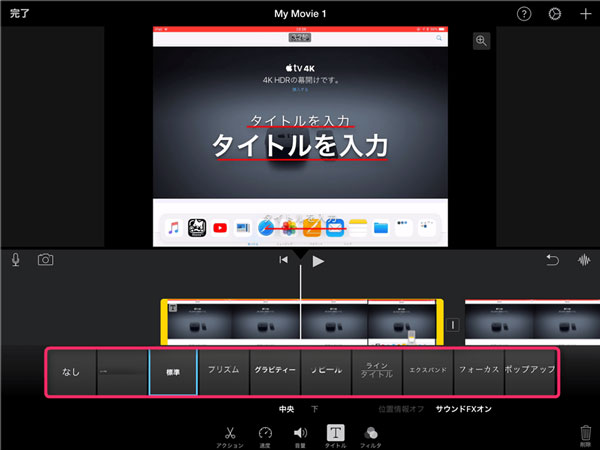
Task: Skip to beginning of clip
Action: pyautogui.click(x=283, y=260)
